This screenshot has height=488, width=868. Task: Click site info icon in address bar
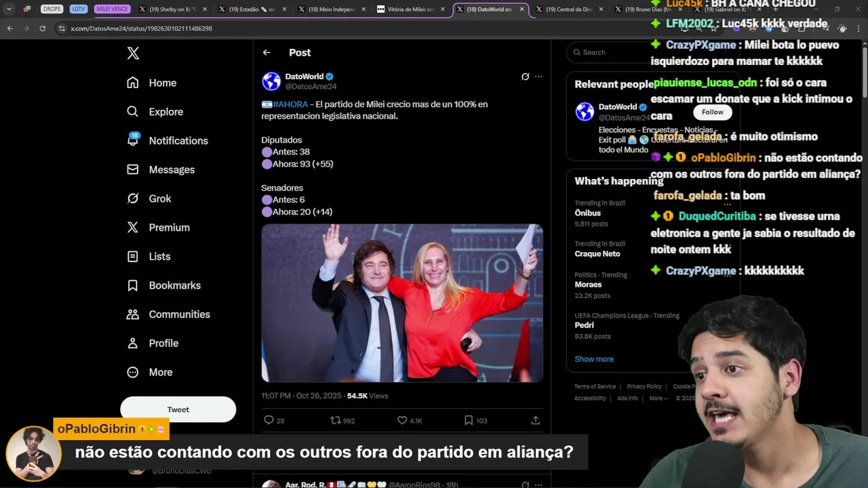(62, 28)
